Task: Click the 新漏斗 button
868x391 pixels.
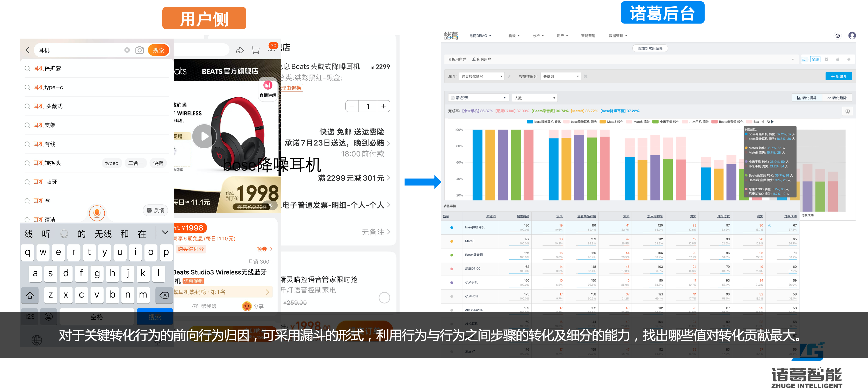Action: [x=839, y=76]
